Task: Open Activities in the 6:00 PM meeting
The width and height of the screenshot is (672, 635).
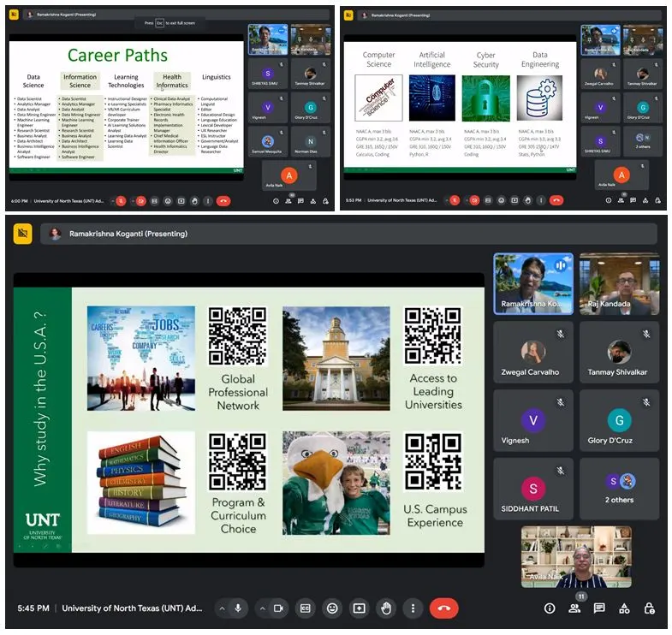Action: tap(313, 201)
